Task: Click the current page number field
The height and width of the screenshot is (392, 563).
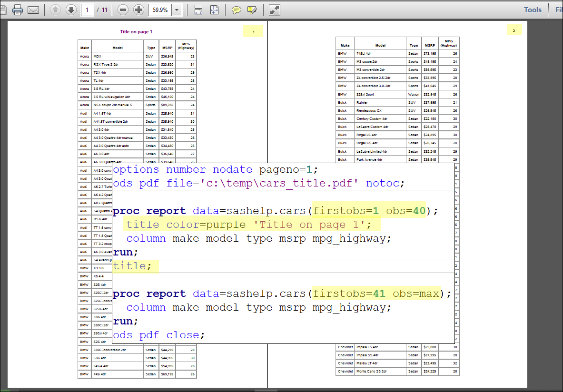Action: [87, 10]
